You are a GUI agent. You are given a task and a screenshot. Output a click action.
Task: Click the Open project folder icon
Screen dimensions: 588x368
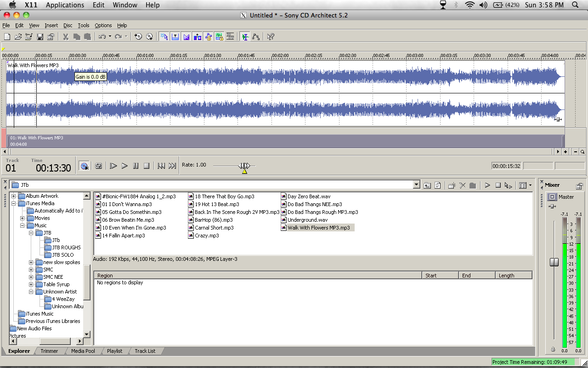[18, 37]
